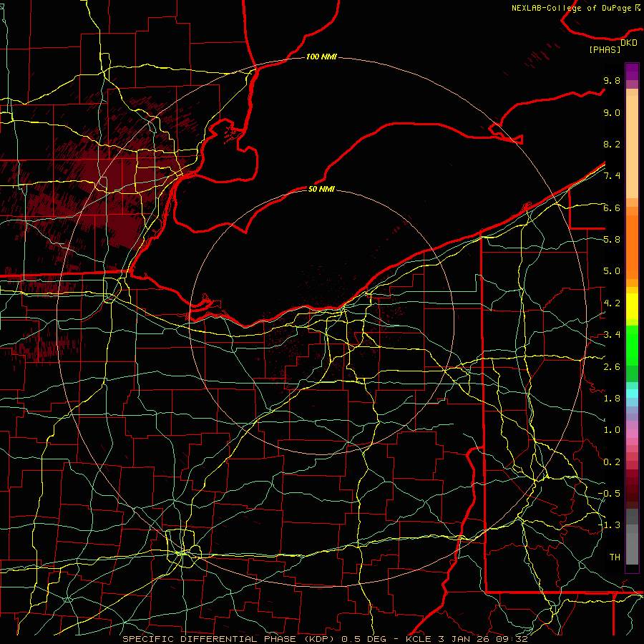Click the cyan band of the color bar
The image size is (644, 644).
(x=632, y=394)
